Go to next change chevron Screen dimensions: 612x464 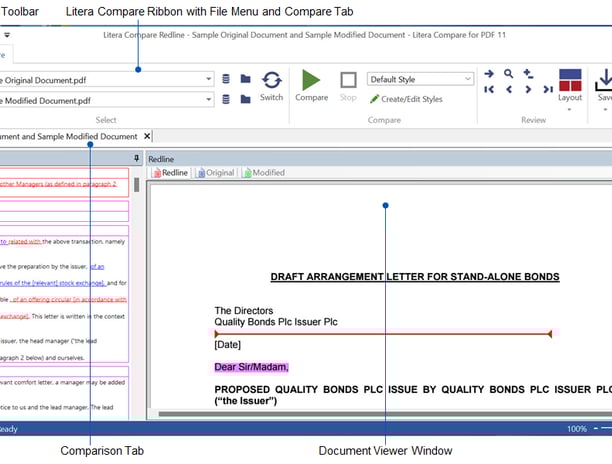tap(528, 89)
